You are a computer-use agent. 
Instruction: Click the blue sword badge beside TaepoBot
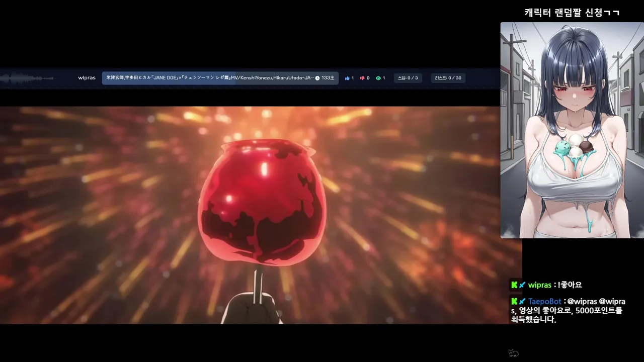(522, 301)
